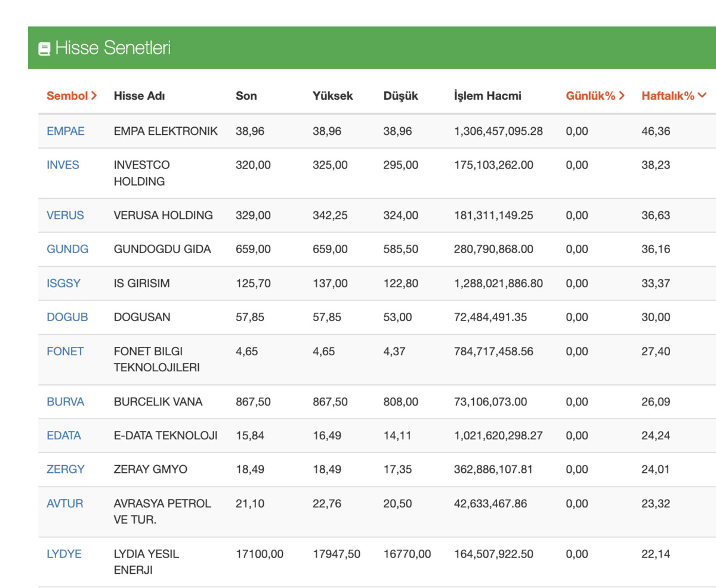Screen dimensions: 716x588
Task: Open the DOGUB stock link
Action: click(67, 317)
